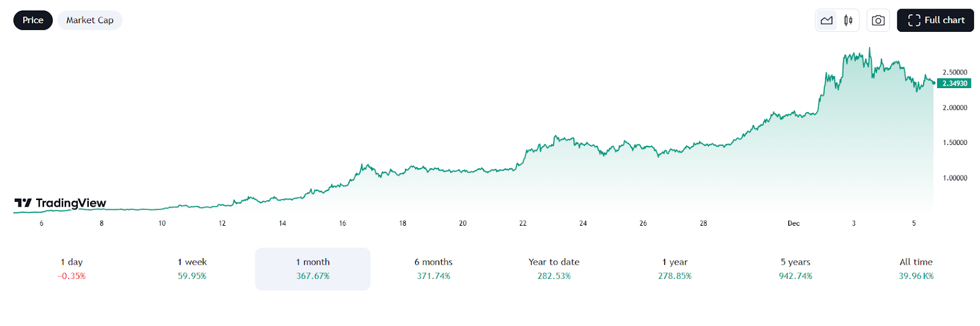Select the 1 week time range
This screenshot has height=326, width=980.
click(x=192, y=269)
